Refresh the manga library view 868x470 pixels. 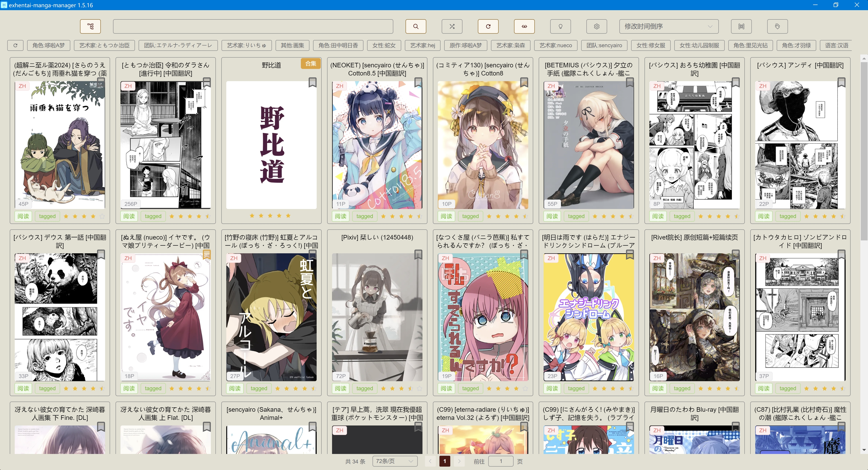pos(488,26)
